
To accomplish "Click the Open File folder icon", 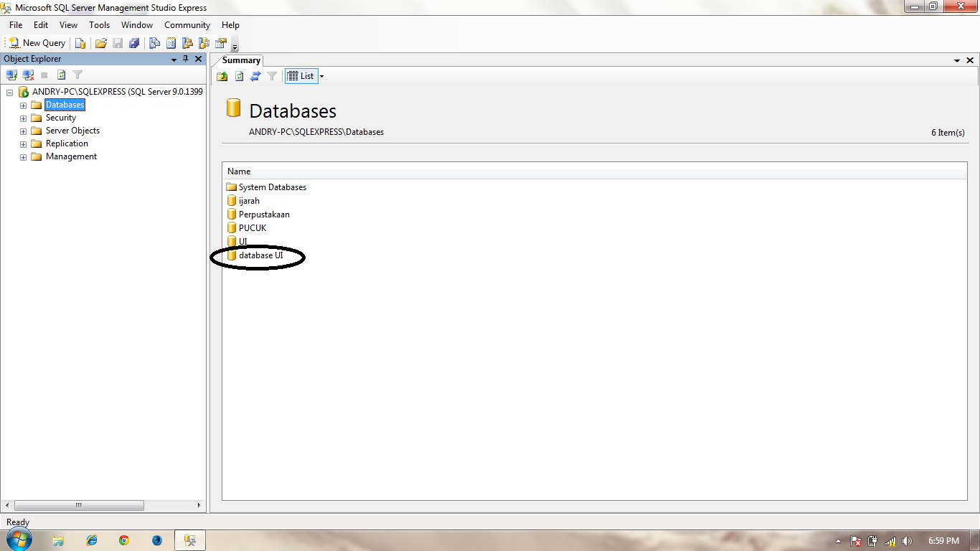I will coord(101,43).
